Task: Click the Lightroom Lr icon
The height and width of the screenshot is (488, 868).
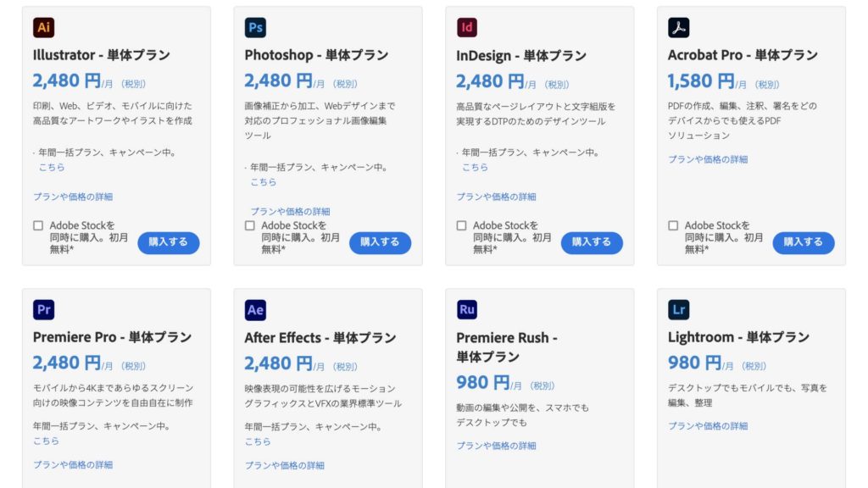Action: point(679,309)
